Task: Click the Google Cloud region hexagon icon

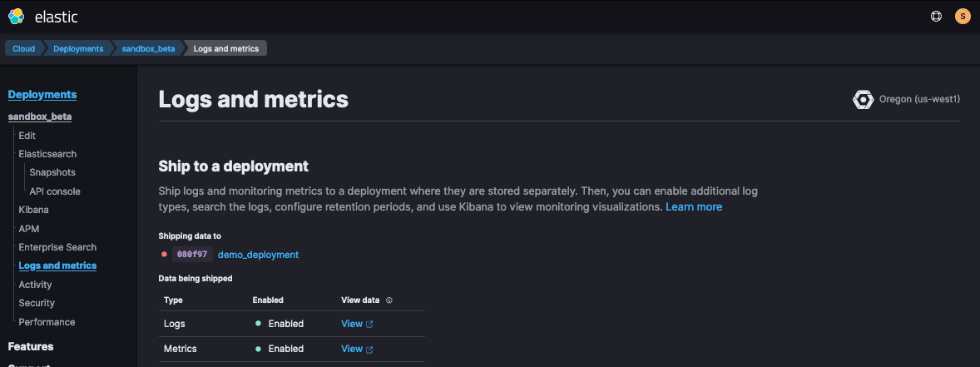Action: click(x=864, y=99)
